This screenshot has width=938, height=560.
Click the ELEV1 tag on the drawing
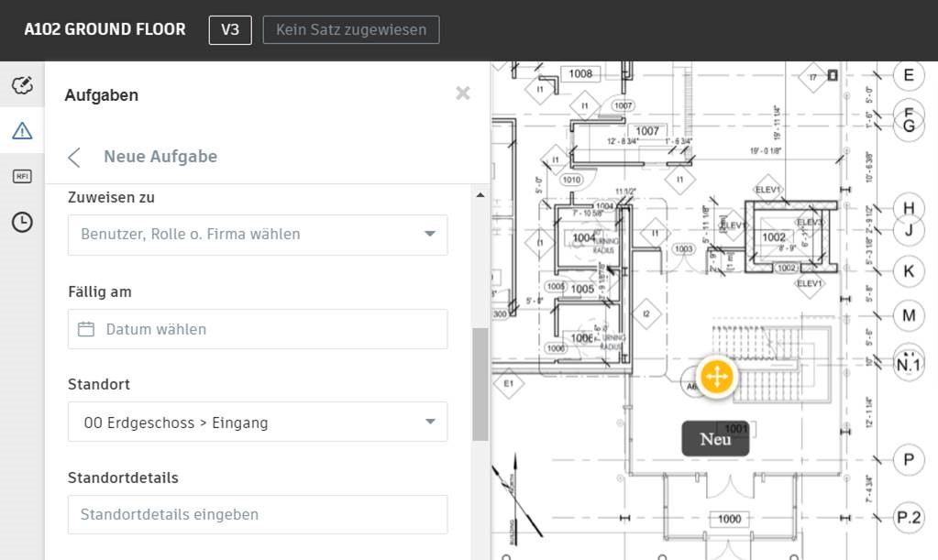pos(767,190)
